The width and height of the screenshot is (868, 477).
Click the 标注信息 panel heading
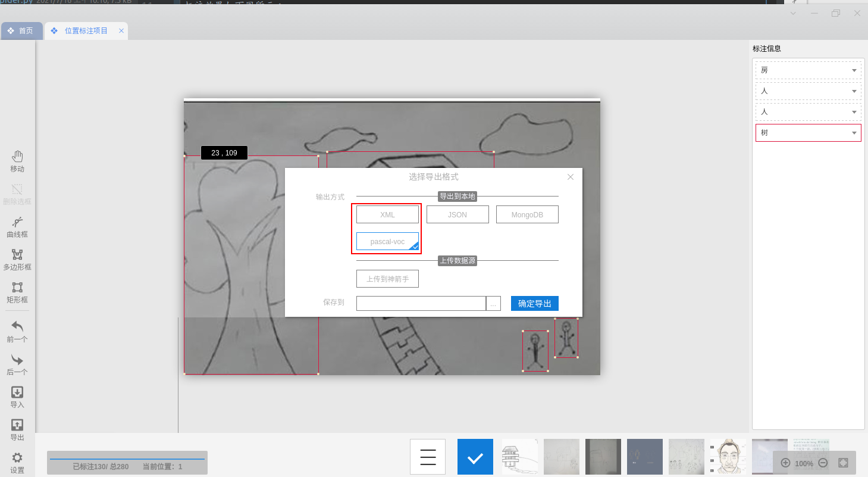point(767,49)
